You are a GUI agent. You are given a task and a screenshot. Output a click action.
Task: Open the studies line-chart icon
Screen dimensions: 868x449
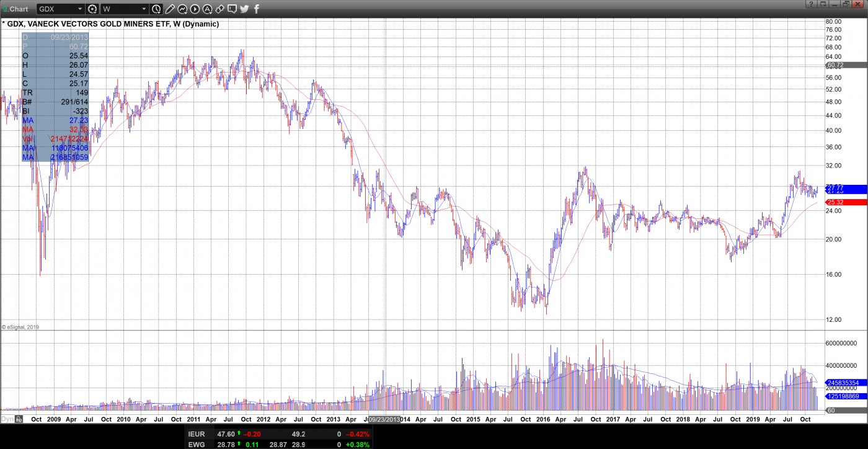click(x=182, y=9)
